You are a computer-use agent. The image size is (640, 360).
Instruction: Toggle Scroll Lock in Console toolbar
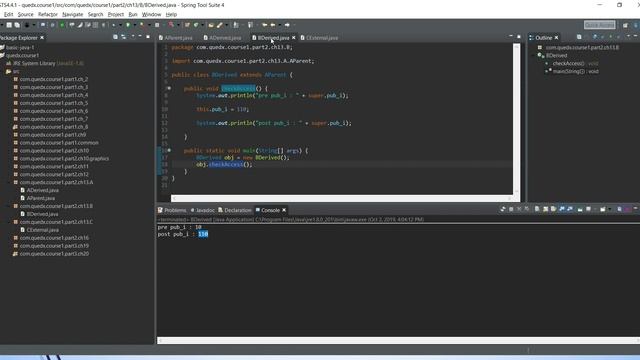tap(545, 209)
